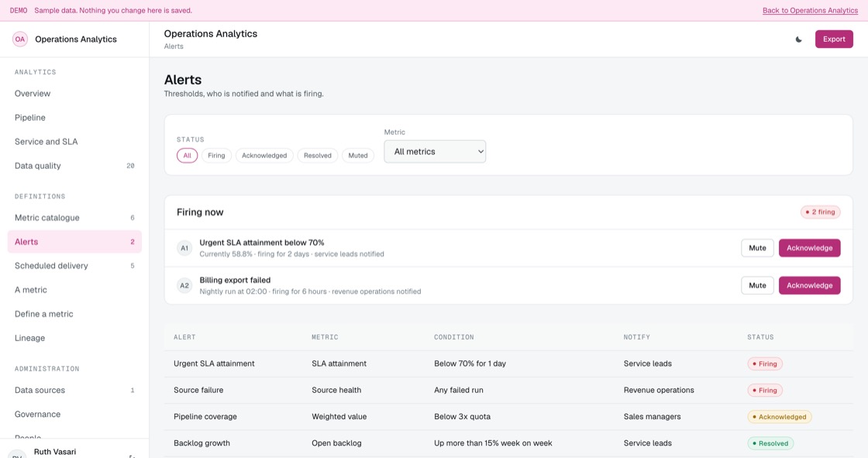Open the Lineage page
The image size is (868, 458).
click(x=74, y=338)
